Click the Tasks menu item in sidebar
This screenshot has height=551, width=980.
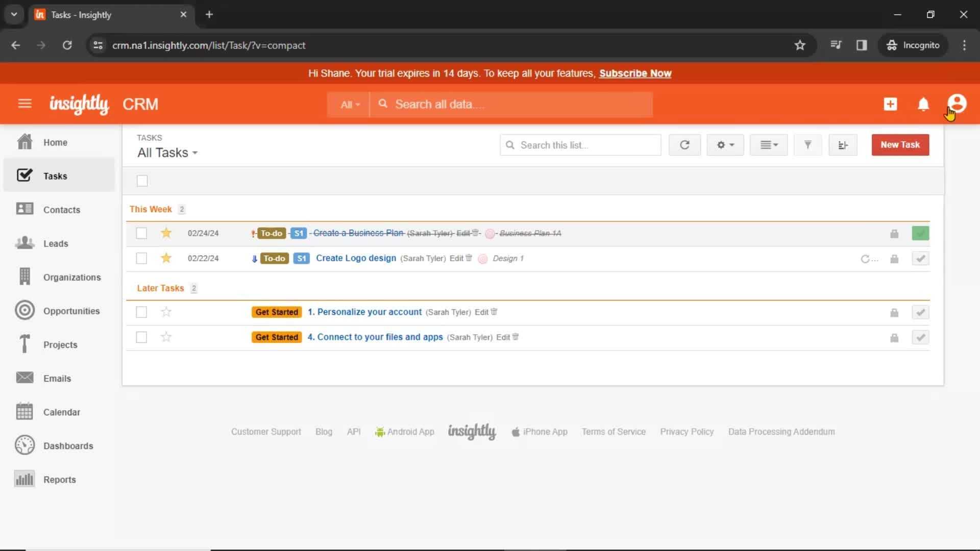tap(55, 176)
